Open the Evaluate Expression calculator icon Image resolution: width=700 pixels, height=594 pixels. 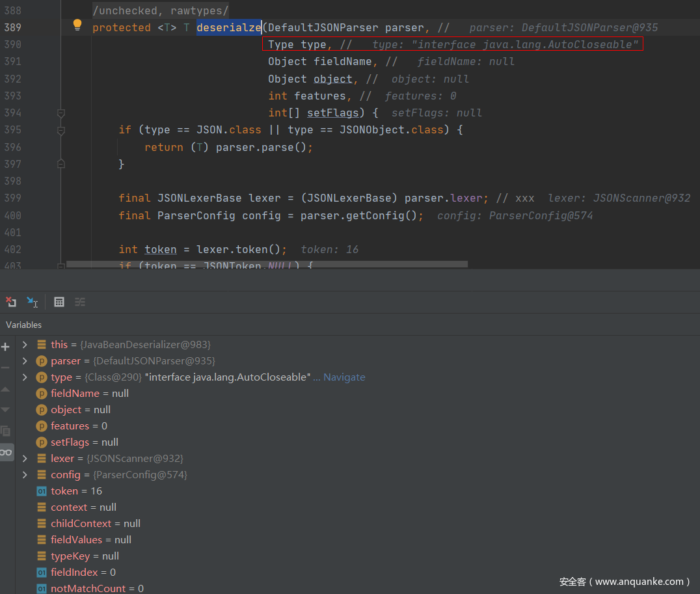pyautogui.click(x=59, y=302)
